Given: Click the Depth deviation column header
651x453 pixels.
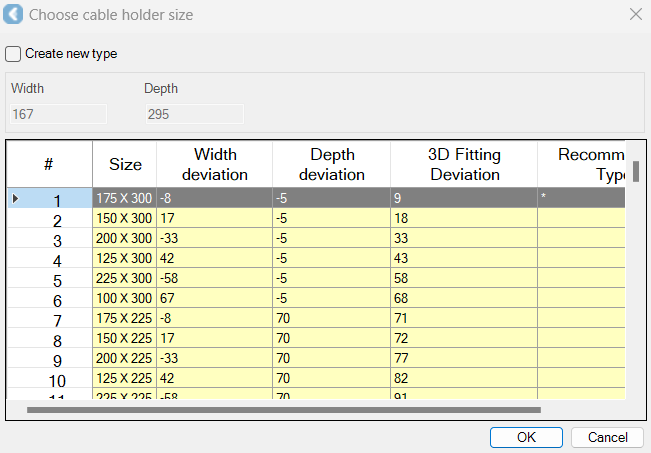Looking at the screenshot, I should [x=331, y=164].
